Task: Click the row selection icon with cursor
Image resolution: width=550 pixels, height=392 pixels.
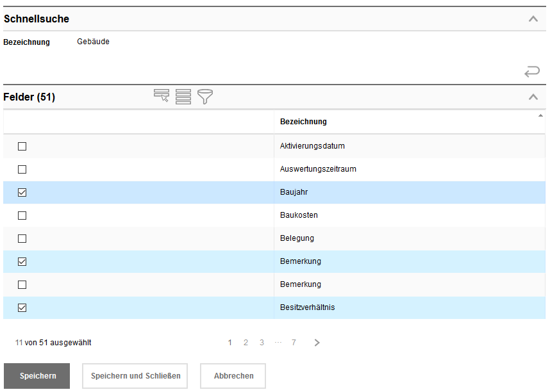Action: coord(162,96)
